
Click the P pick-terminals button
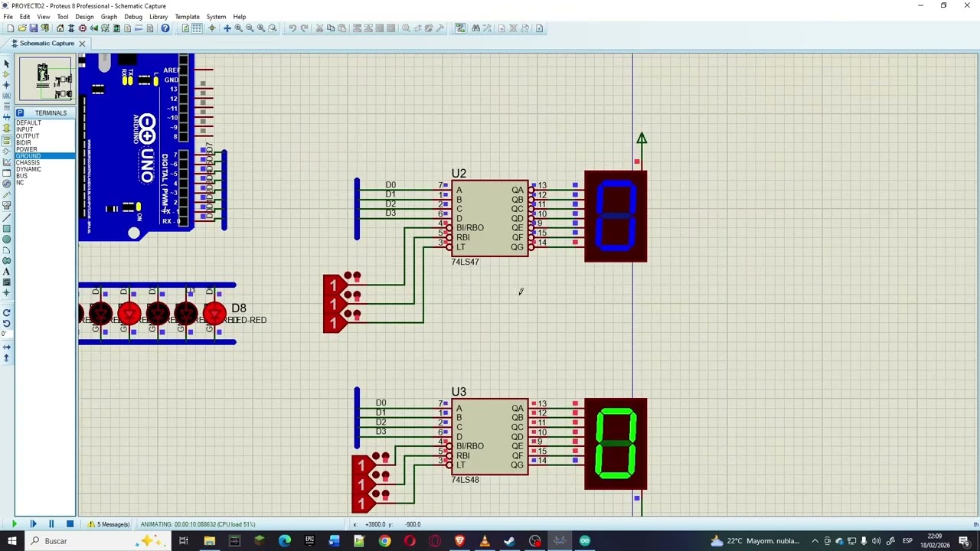20,112
